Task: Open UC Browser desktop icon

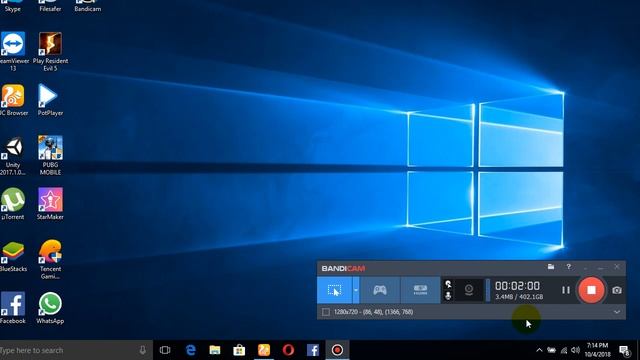Action: pyautogui.click(x=13, y=100)
